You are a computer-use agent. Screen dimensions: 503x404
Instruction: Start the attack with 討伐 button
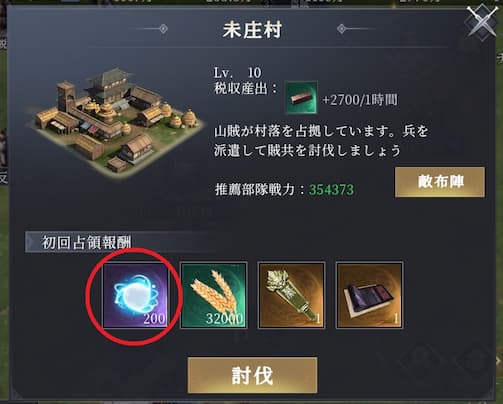252,375
